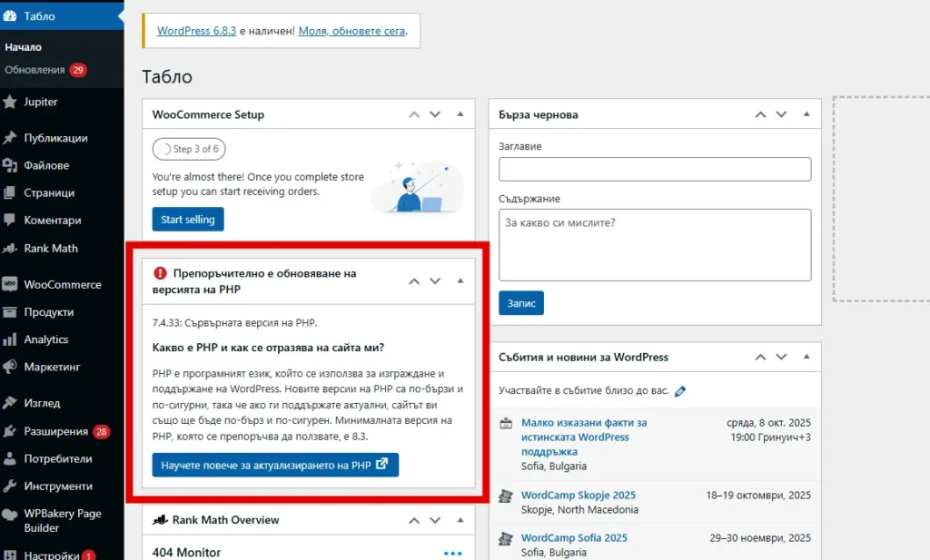Toggle the Бърза чернова panel with its triangle
Viewport: 930px width, 560px height.
[x=806, y=114]
